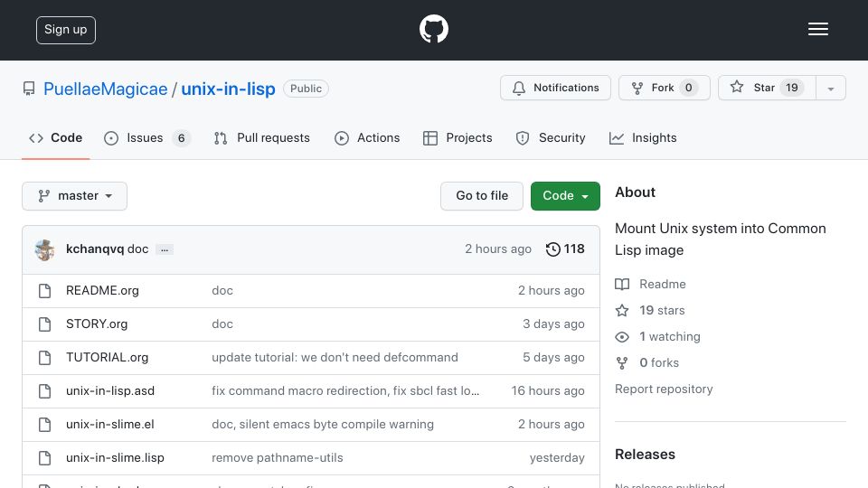View the 118 commits history
This screenshot has height=488, width=868.
tap(565, 249)
